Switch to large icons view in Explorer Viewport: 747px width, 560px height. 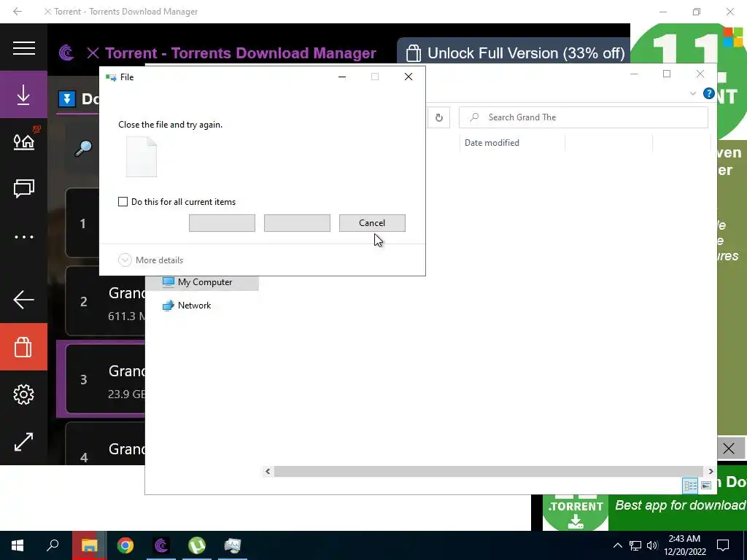706,485
